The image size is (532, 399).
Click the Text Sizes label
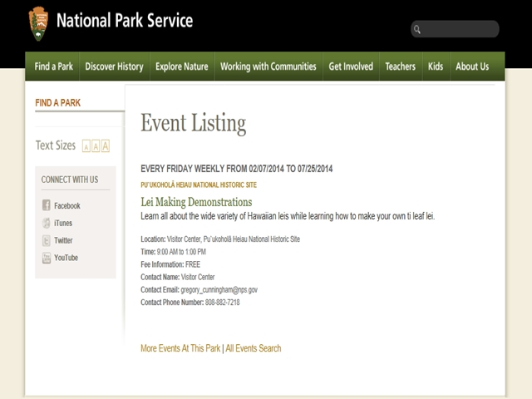coord(56,145)
